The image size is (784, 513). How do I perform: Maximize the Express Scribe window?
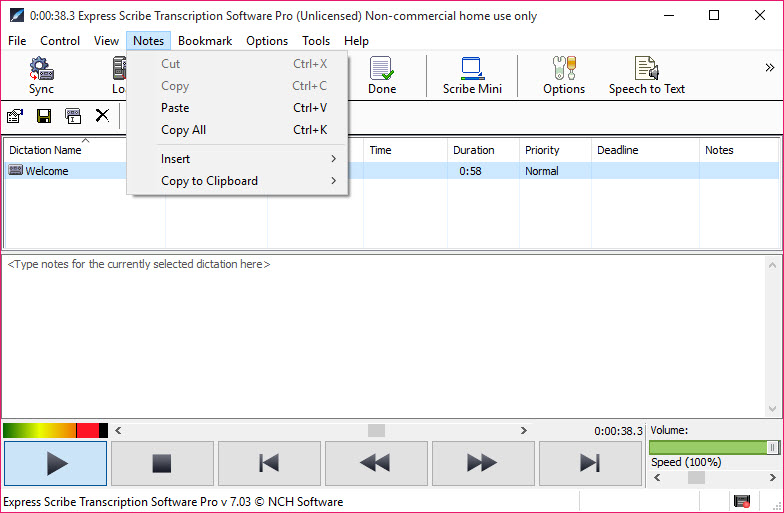click(x=714, y=16)
